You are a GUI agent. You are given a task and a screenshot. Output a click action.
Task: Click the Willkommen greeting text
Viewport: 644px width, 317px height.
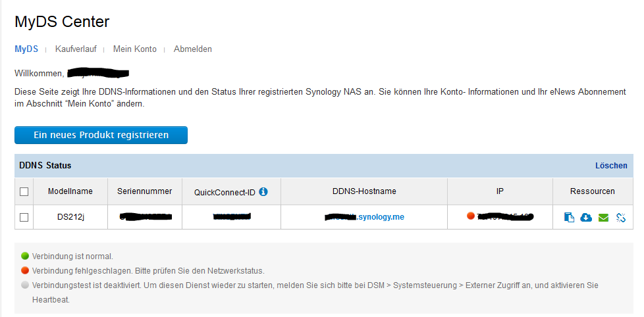click(40, 74)
